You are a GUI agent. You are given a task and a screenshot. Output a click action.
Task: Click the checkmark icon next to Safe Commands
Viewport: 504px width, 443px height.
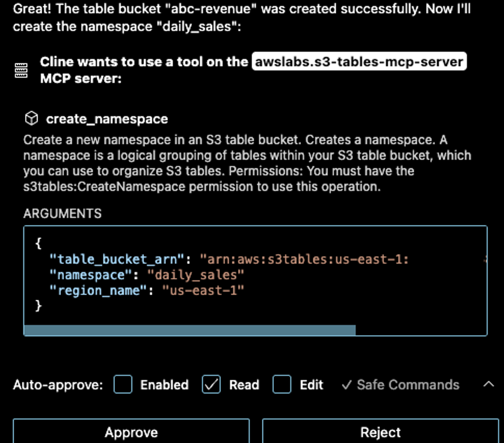[348, 385]
